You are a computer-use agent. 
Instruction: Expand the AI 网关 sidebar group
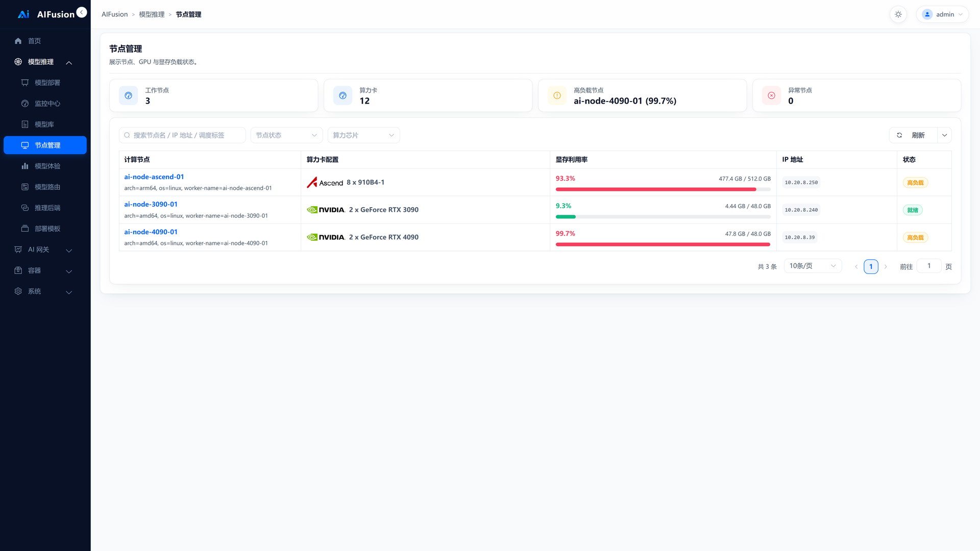pos(45,250)
